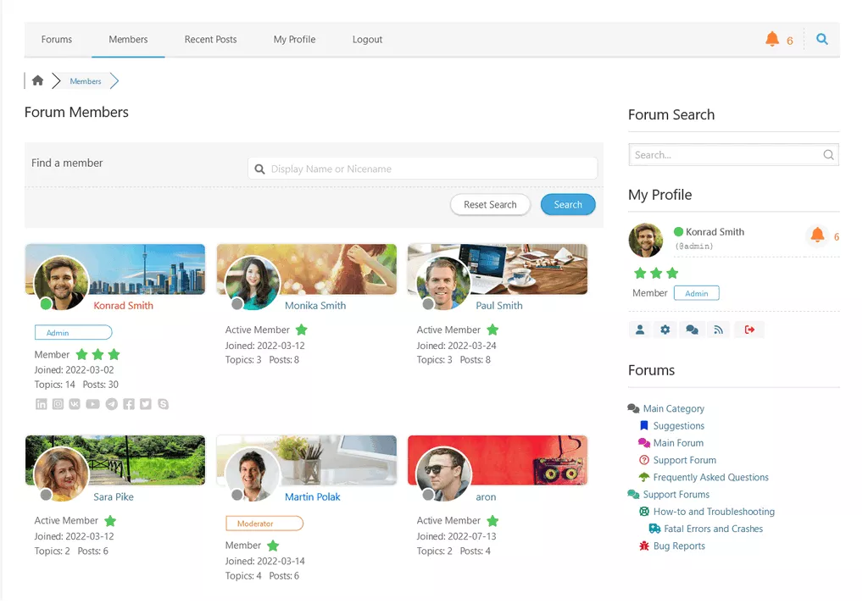Open the Forums menu item
This screenshot has width=868, height=604.
(x=57, y=40)
